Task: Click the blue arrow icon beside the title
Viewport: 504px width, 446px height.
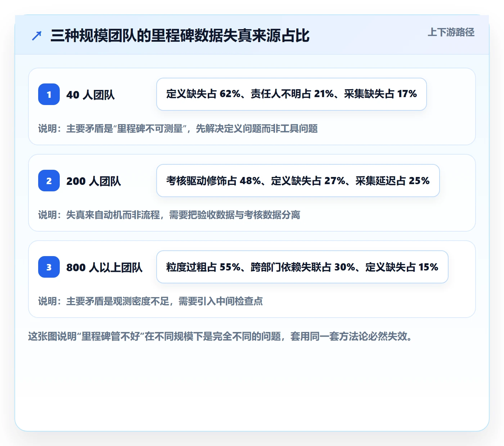Action: pyautogui.click(x=37, y=36)
